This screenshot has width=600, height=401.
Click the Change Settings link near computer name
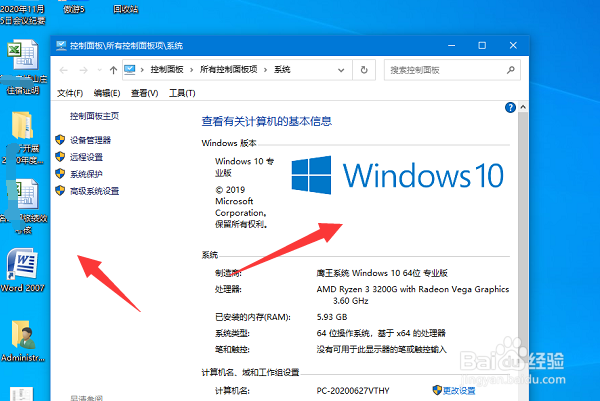459,391
